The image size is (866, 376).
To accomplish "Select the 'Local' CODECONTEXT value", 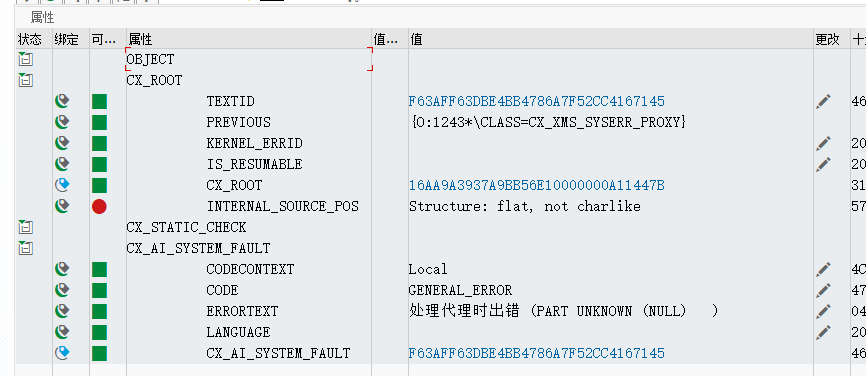I will (428, 269).
